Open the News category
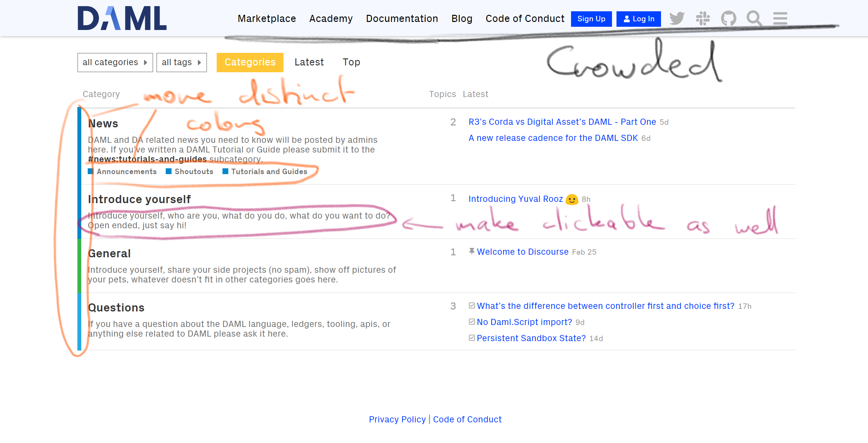The image size is (868, 443). coord(103,123)
